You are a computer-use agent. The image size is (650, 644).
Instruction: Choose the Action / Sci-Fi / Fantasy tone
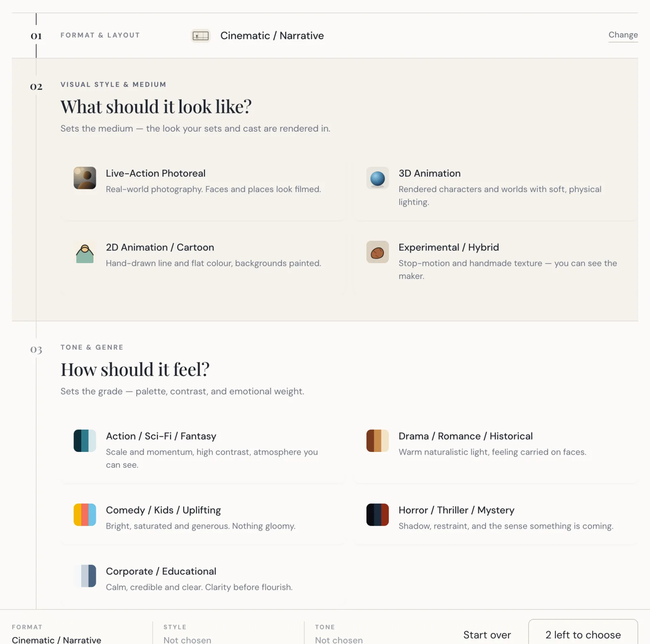(203, 451)
